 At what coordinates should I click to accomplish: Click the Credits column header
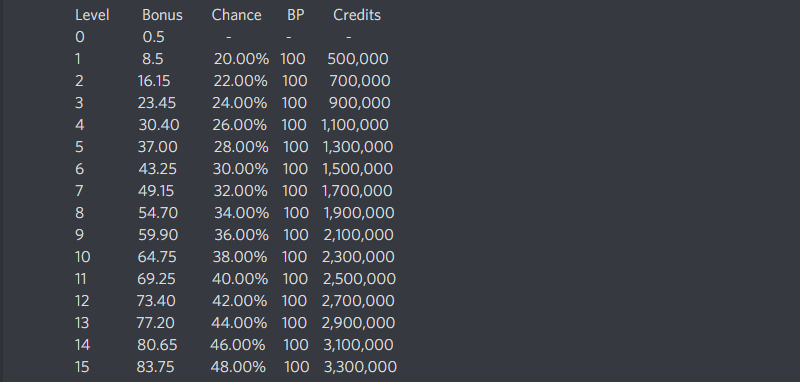[357, 15]
